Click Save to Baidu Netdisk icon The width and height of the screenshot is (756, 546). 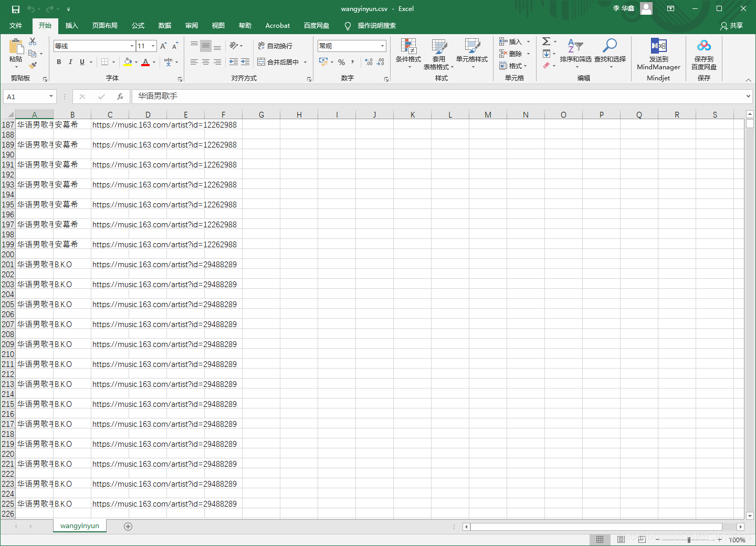[x=704, y=46]
